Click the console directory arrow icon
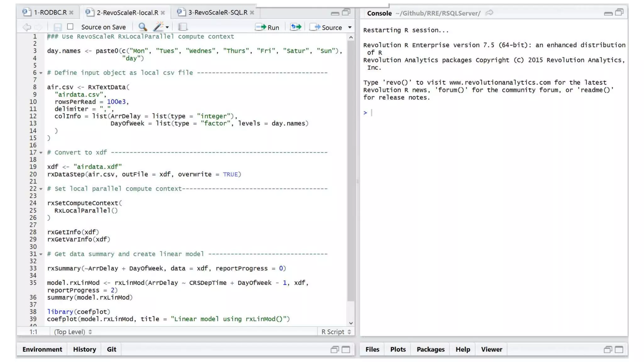The height and width of the screenshot is (362, 644). [489, 13]
